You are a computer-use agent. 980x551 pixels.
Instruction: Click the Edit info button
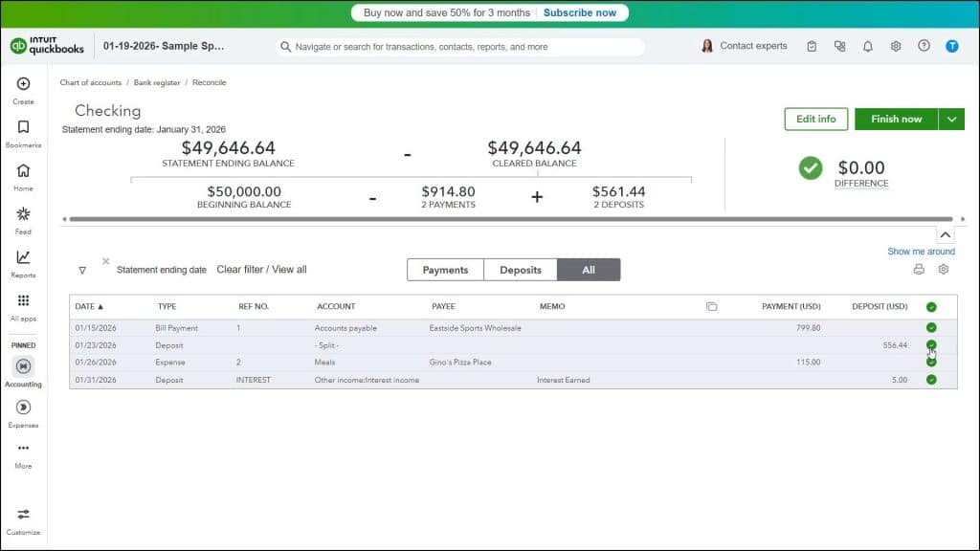coord(815,119)
